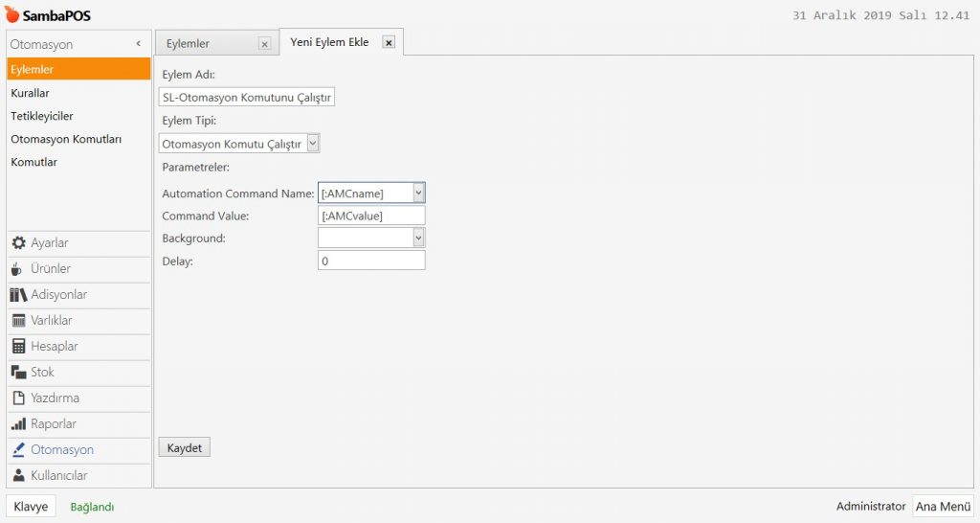Collapse the Otomasyon sidebar panel chevron
Image resolution: width=980 pixels, height=523 pixels.
point(138,44)
